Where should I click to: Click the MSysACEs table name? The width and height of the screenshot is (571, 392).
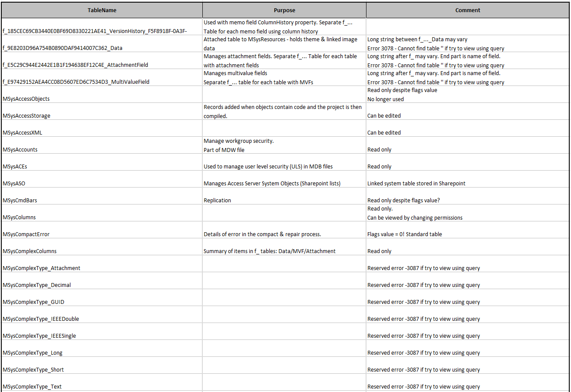102,162
